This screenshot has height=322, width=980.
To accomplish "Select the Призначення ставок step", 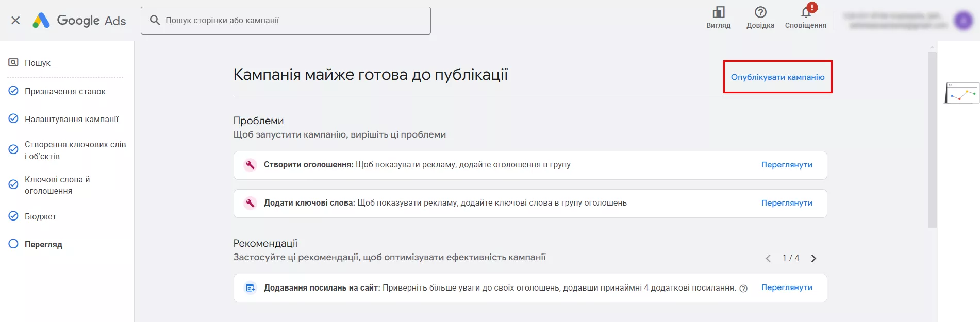I will (65, 91).
